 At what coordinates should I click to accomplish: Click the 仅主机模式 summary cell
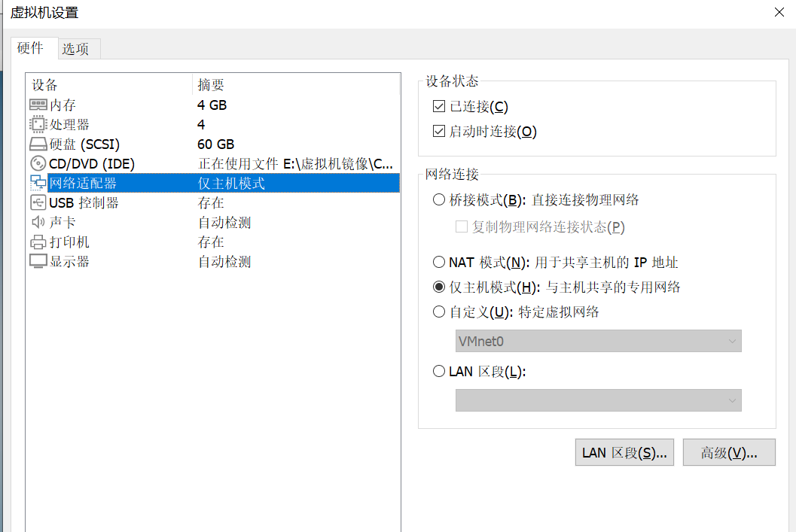click(231, 184)
